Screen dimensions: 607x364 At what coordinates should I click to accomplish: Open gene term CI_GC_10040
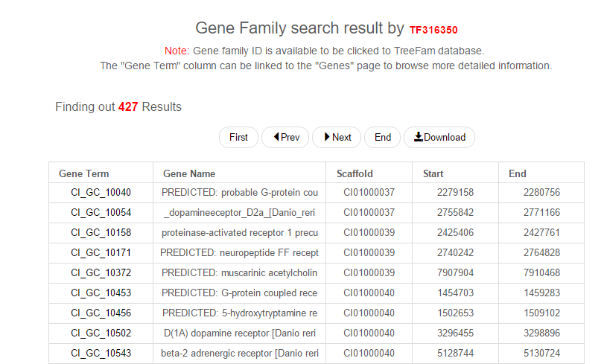pos(101,192)
